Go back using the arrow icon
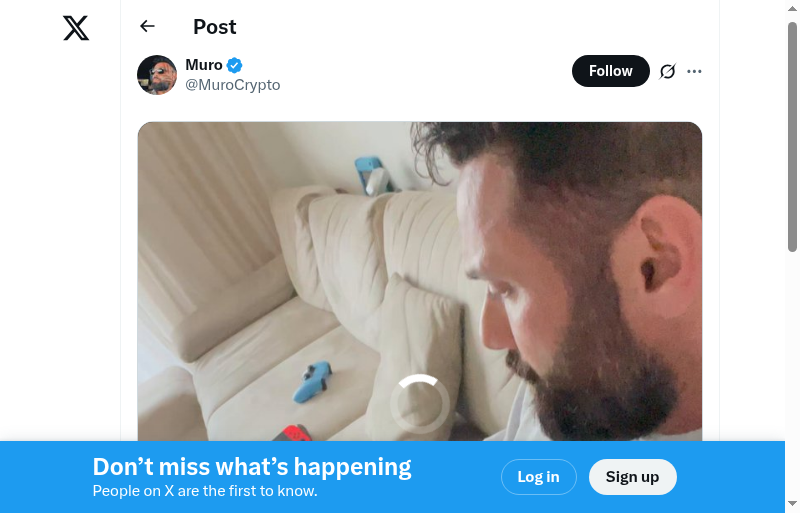 (148, 27)
